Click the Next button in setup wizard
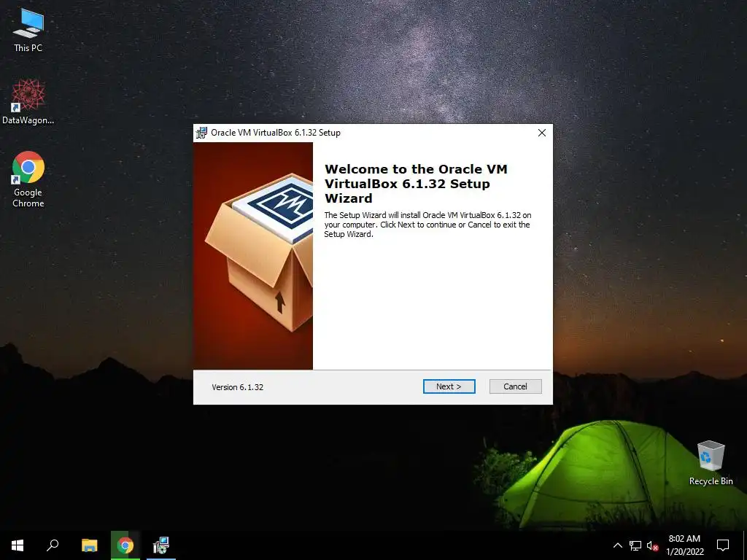This screenshot has width=747, height=560. click(449, 386)
